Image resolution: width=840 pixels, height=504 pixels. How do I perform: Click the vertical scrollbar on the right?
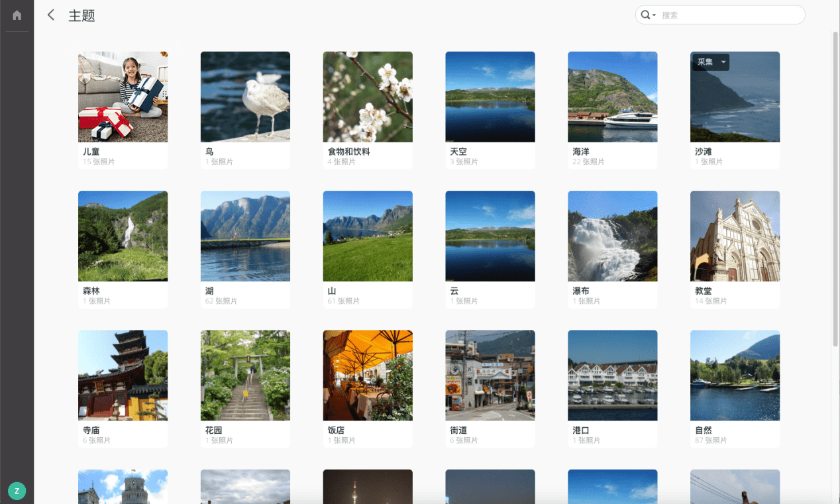835,189
